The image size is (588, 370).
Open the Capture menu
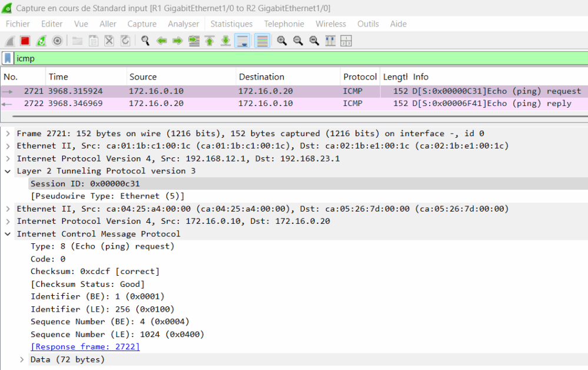(x=142, y=24)
